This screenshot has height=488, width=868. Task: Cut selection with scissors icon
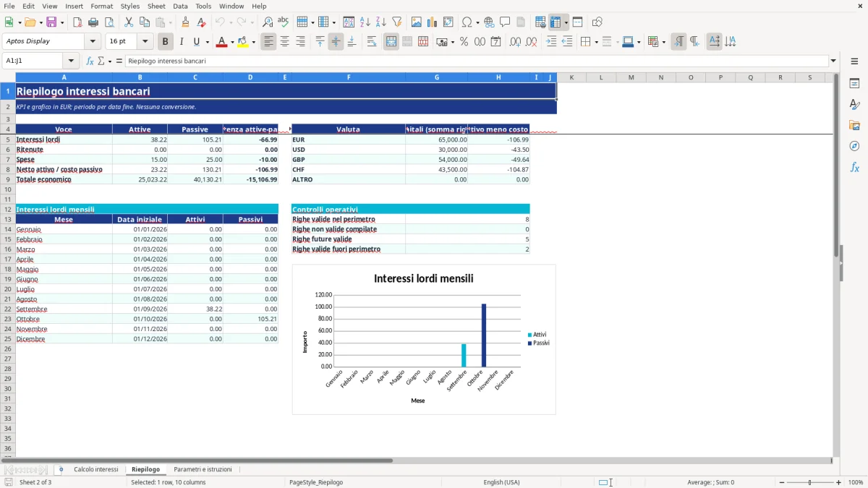[129, 22]
